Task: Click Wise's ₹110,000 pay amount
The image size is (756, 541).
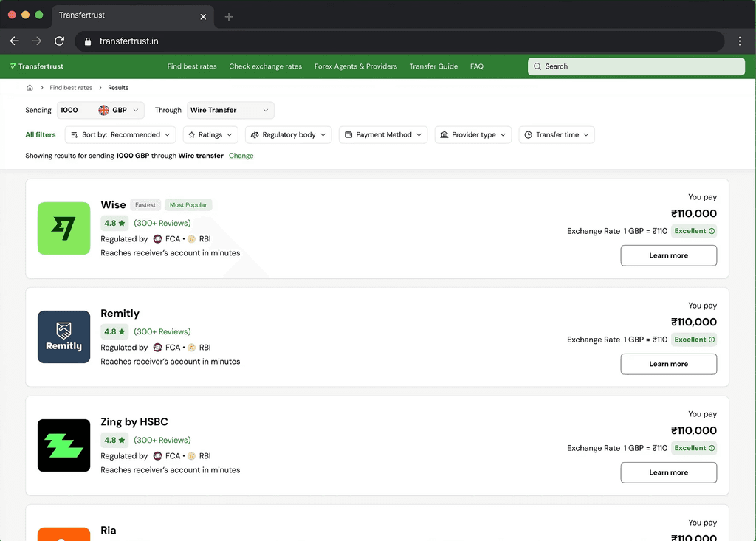Action: (694, 213)
